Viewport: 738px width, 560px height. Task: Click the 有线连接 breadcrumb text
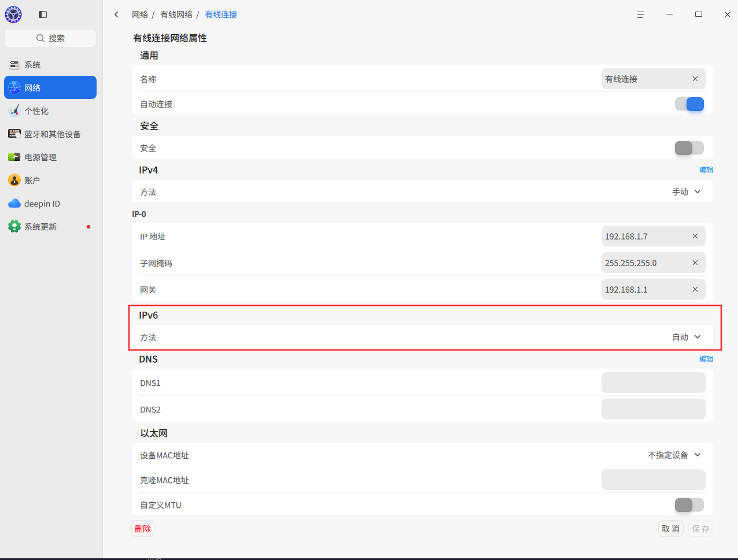click(x=221, y=14)
